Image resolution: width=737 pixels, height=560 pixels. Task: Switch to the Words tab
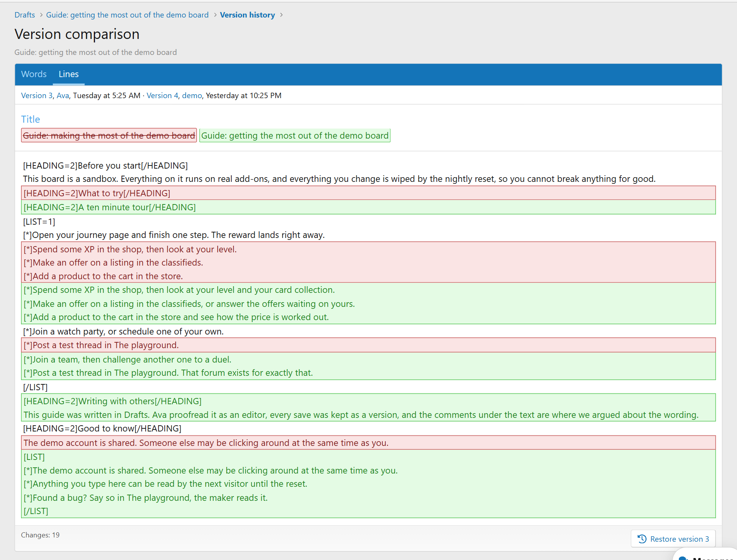pyautogui.click(x=34, y=74)
